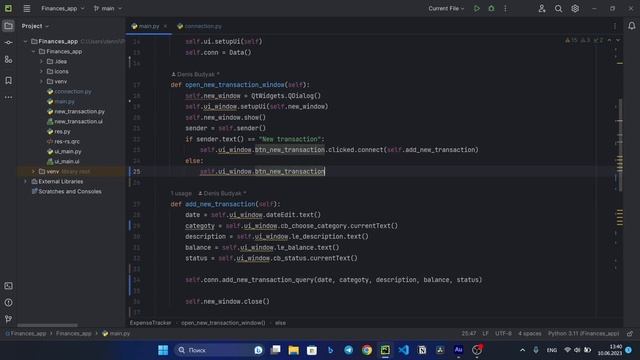Open the Structure tool window icon

pos(8,60)
